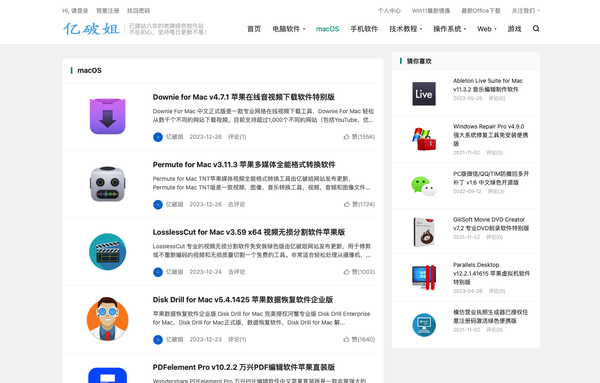The width and height of the screenshot is (600, 383).
Task: Open the Win11最新镜像 link
Action: [431, 11]
